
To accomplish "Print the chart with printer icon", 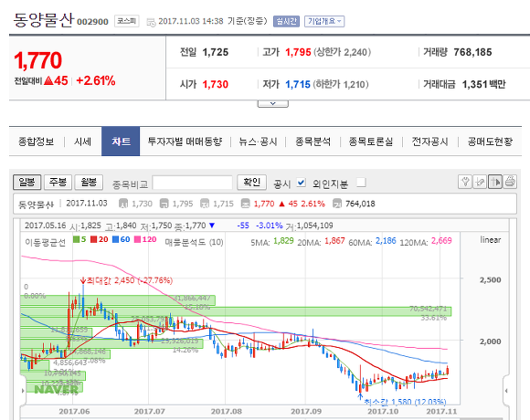I will (x=510, y=182).
